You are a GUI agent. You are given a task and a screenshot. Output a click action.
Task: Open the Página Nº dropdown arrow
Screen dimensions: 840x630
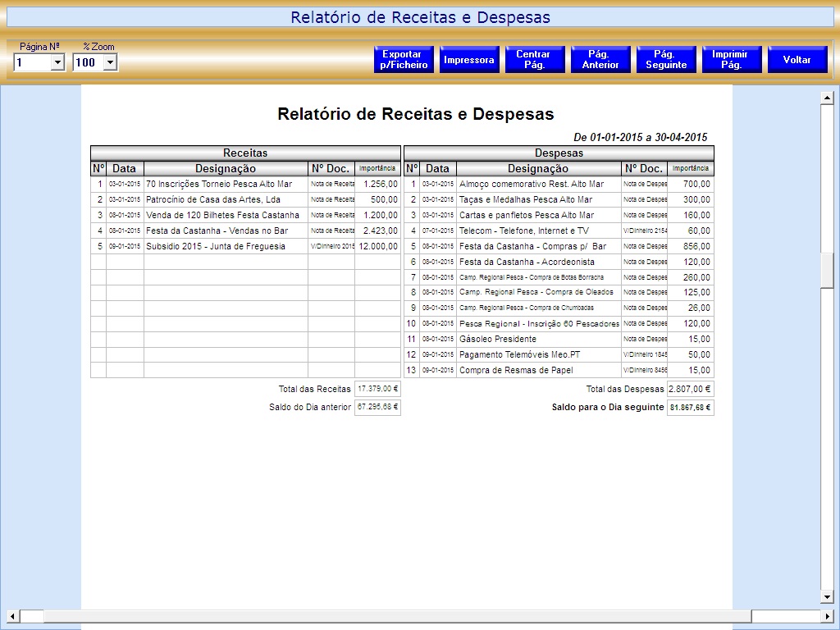tap(57, 62)
